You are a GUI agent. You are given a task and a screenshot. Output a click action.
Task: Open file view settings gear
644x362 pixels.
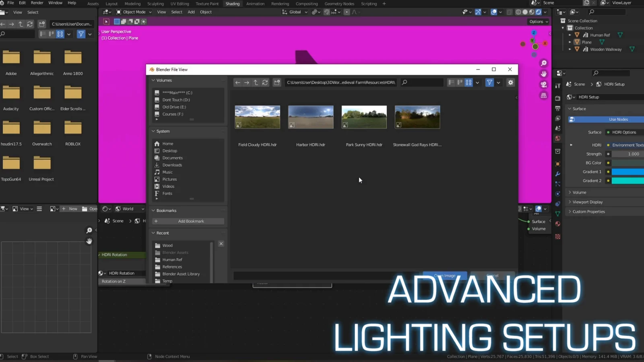click(x=510, y=82)
